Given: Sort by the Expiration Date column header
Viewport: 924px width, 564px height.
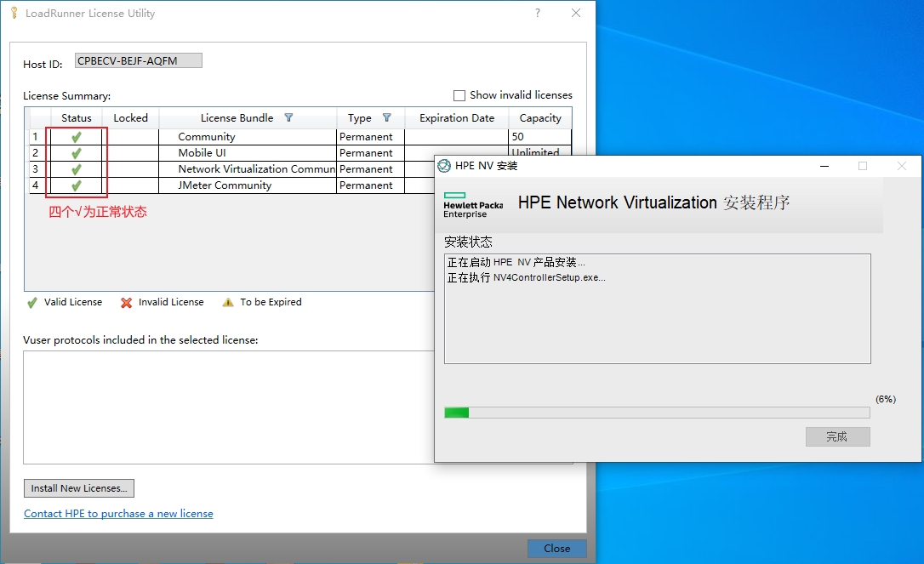Looking at the screenshot, I should tap(457, 118).
